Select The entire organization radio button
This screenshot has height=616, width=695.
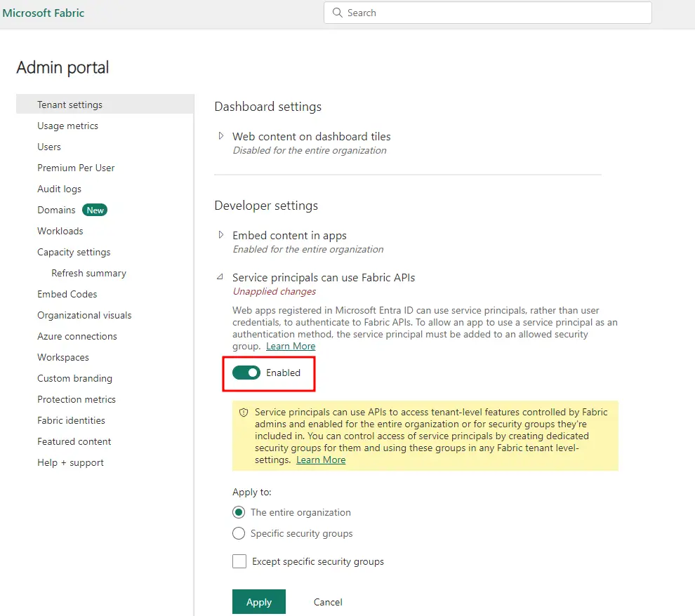pos(239,512)
